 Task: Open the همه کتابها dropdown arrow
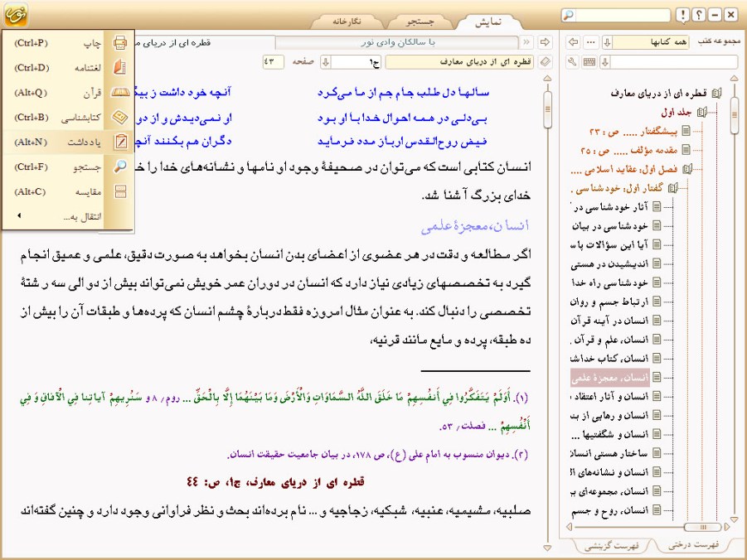pyautogui.click(x=608, y=42)
